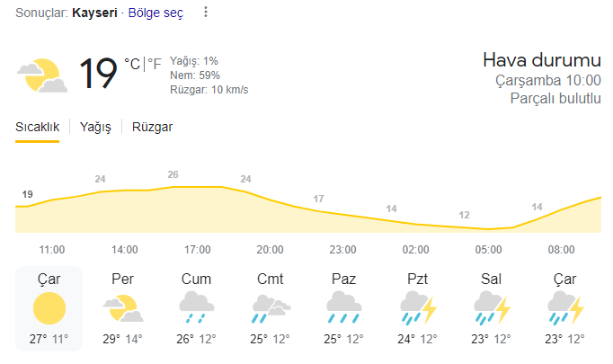Switch to the Yağış tab
Screen dimensions: 613x364
tap(95, 127)
